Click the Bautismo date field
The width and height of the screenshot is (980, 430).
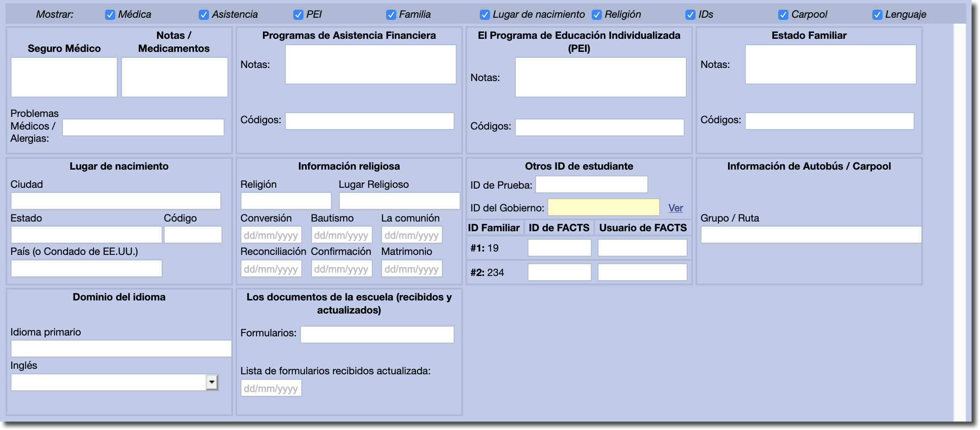pos(341,235)
